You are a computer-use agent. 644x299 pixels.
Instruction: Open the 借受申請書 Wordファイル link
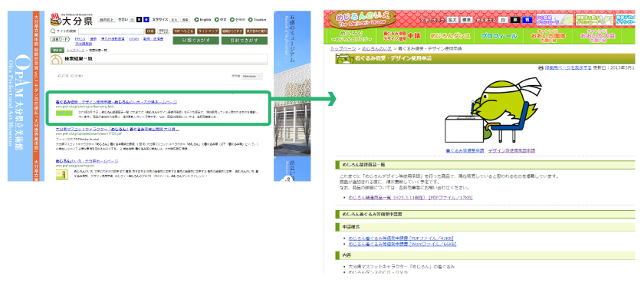pyautogui.click(x=402, y=244)
